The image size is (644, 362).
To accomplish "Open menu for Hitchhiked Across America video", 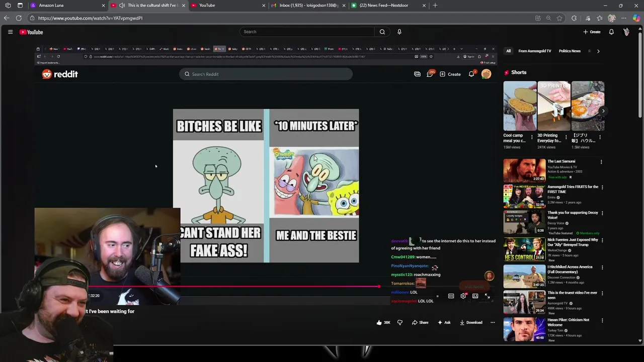I will point(602,267).
